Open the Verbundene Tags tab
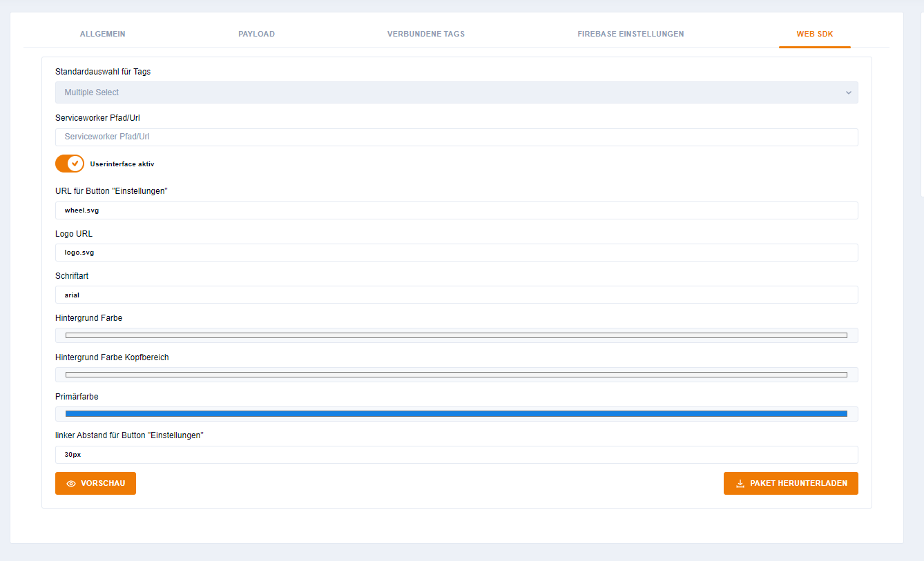The width and height of the screenshot is (924, 561). click(x=426, y=34)
